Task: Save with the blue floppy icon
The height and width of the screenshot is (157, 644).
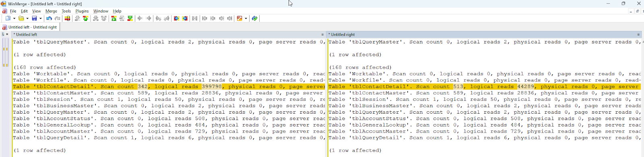Action: coord(34,18)
